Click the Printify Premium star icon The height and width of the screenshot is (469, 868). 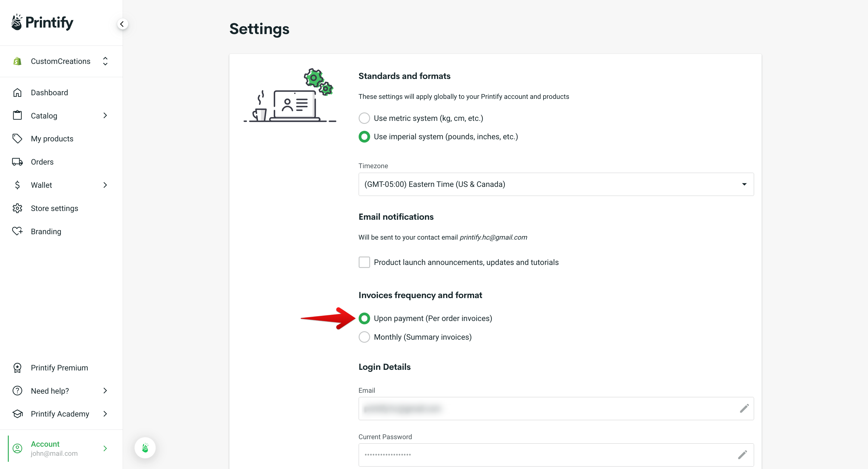point(17,368)
